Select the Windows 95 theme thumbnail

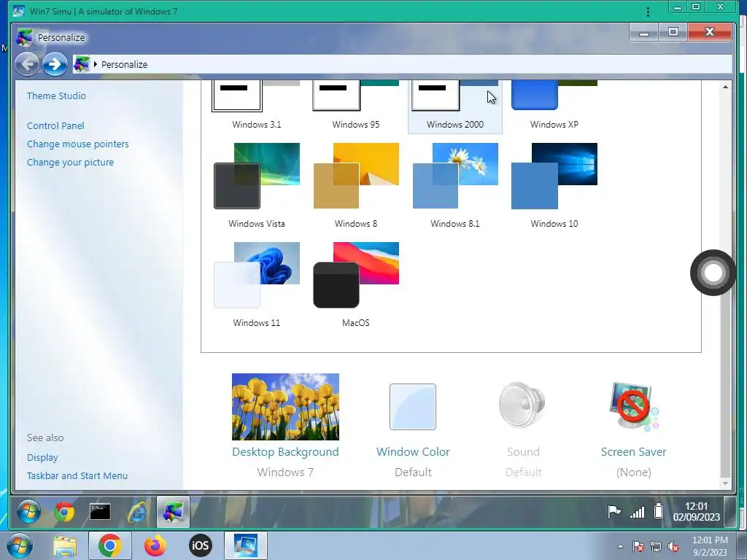coord(355,96)
